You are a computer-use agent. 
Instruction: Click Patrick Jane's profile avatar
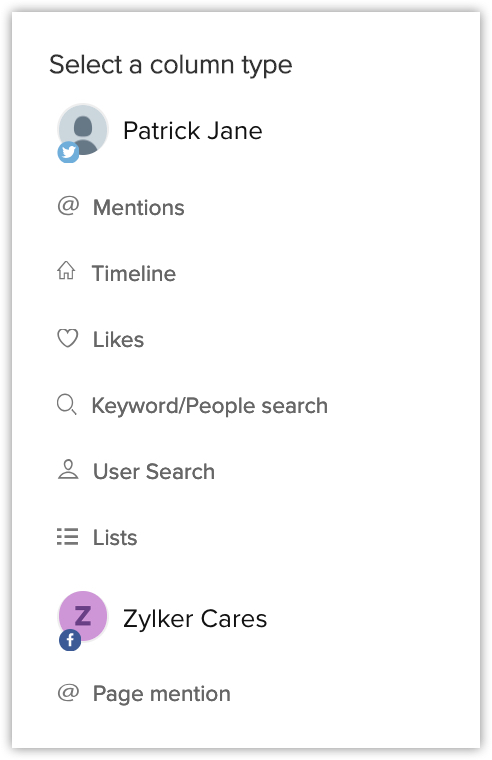(83, 129)
